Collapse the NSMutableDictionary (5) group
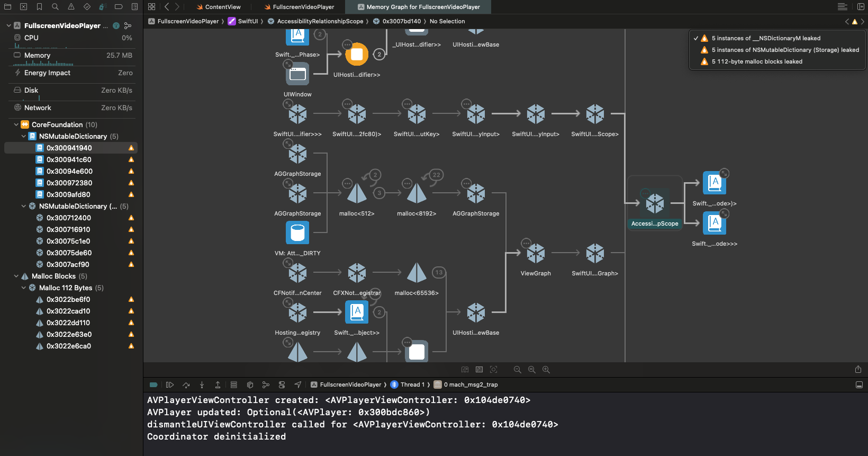 24,137
